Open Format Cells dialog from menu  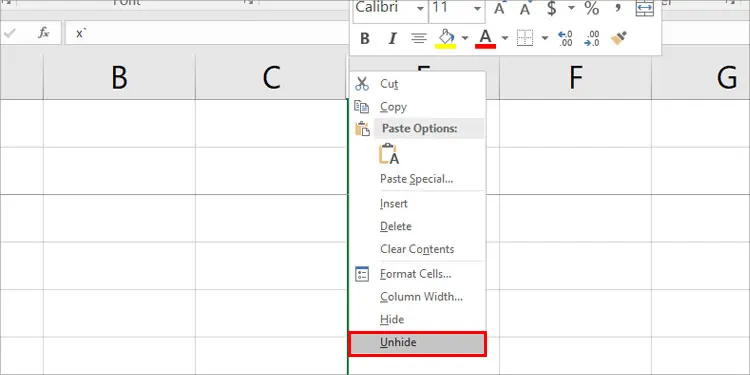point(418,274)
